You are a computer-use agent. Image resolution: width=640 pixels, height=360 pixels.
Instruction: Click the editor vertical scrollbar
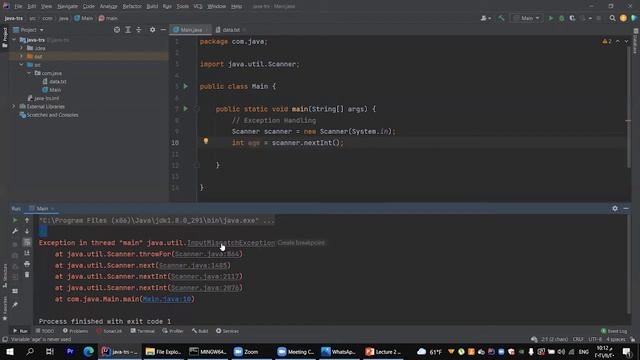tap(629, 106)
